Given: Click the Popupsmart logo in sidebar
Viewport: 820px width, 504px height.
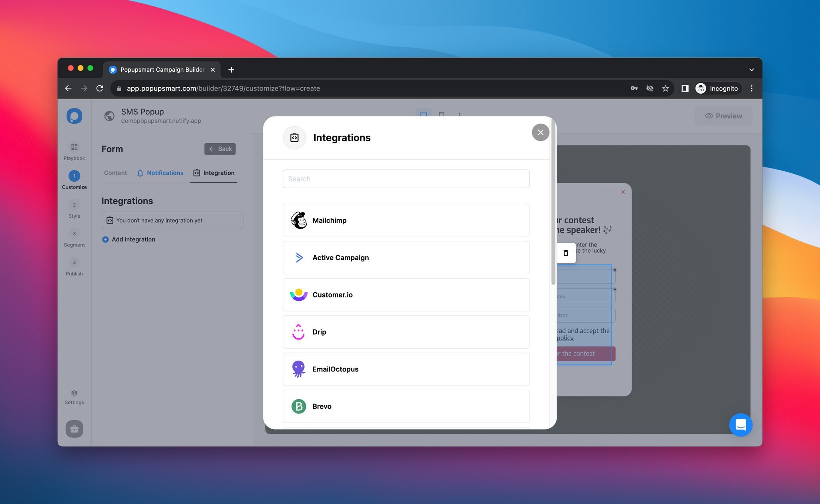Looking at the screenshot, I should tap(74, 115).
